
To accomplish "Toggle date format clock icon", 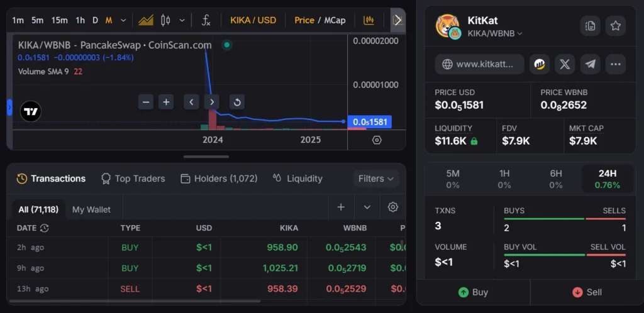I will (45, 228).
